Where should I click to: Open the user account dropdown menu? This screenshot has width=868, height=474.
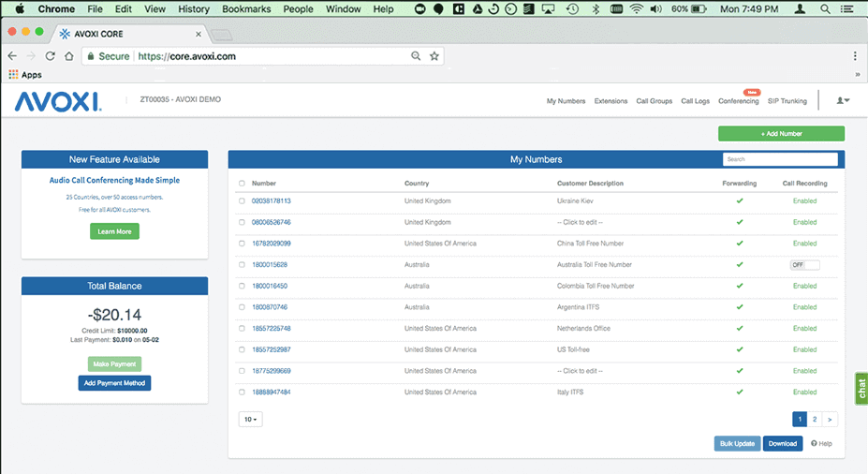843,101
